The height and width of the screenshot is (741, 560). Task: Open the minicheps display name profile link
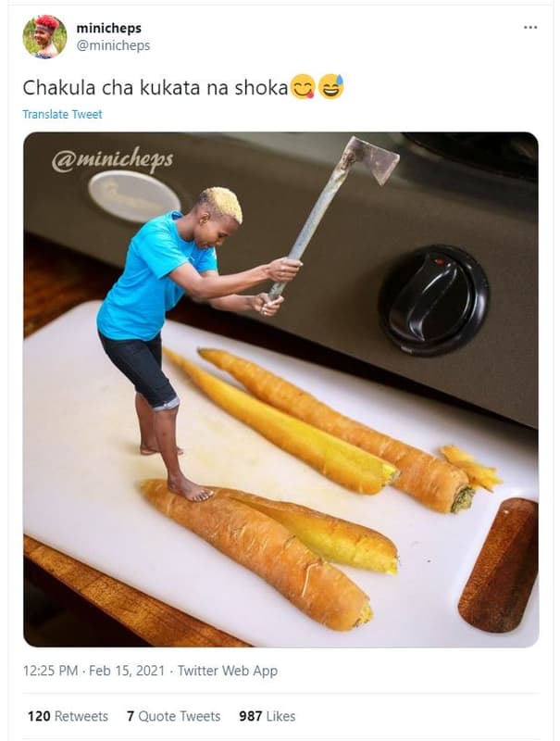109,29
